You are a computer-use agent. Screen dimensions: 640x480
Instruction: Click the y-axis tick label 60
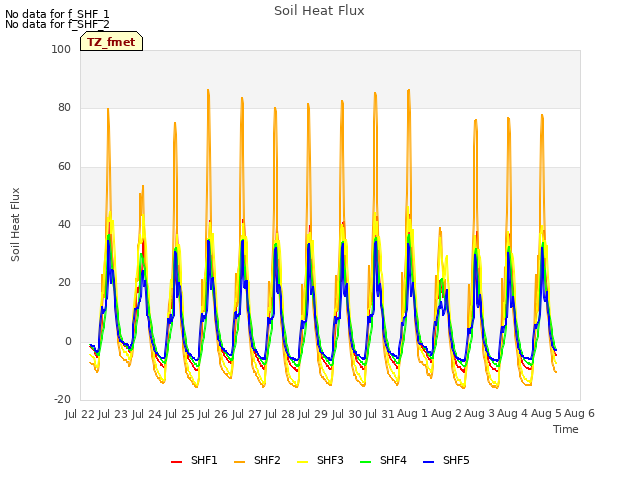64,167
